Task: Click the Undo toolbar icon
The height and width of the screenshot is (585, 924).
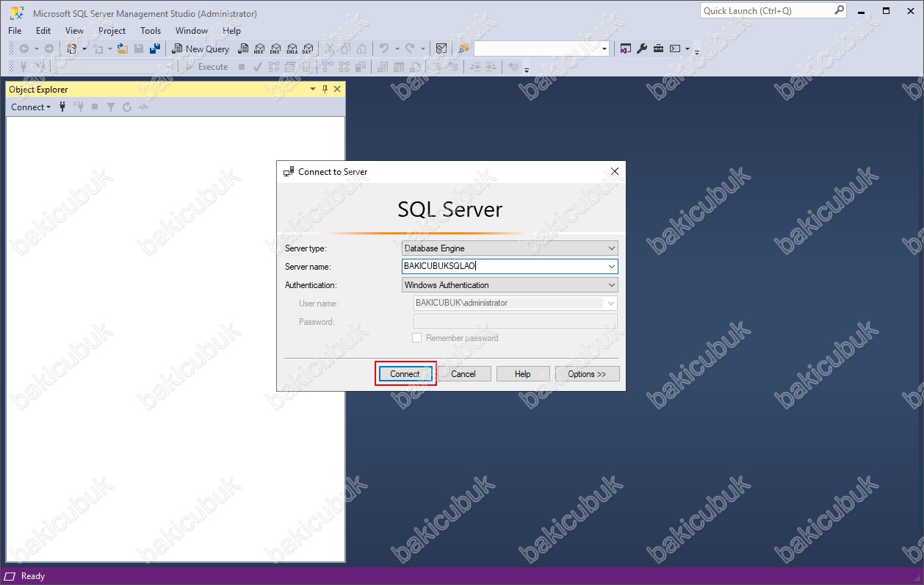Action: coord(383,49)
